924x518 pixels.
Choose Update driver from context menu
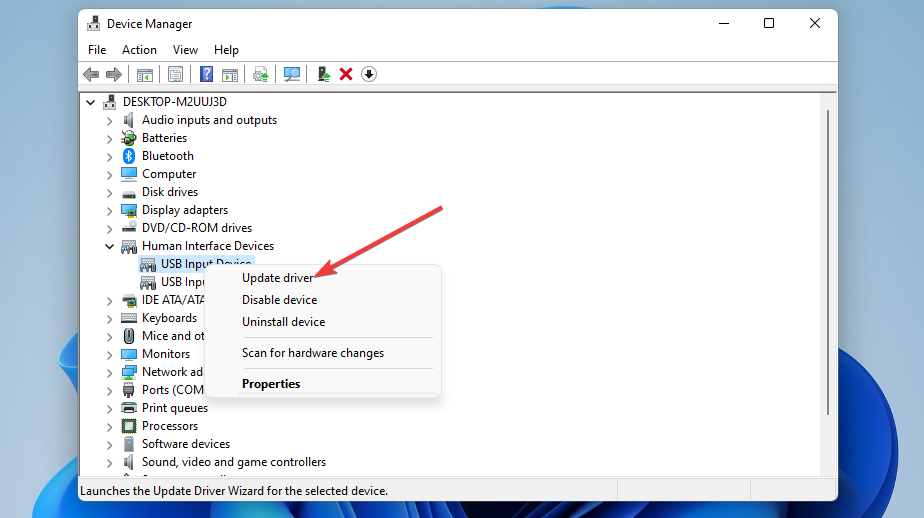[x=277, y=278]
